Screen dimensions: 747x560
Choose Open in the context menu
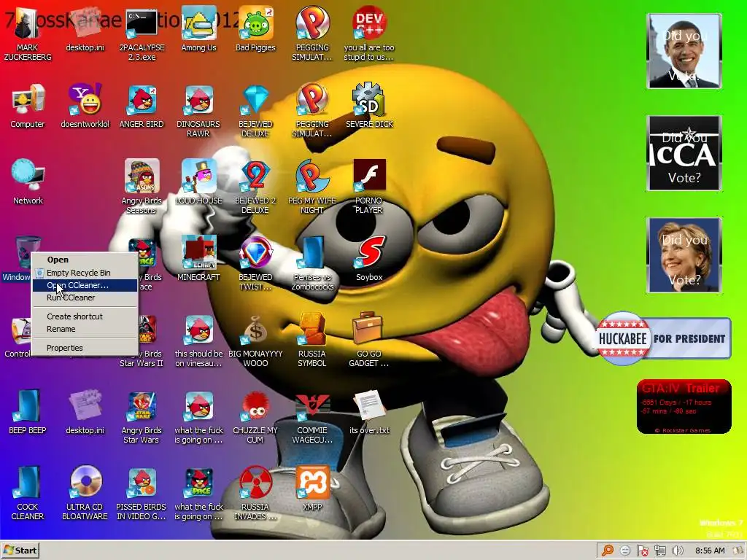coord(85,260)
